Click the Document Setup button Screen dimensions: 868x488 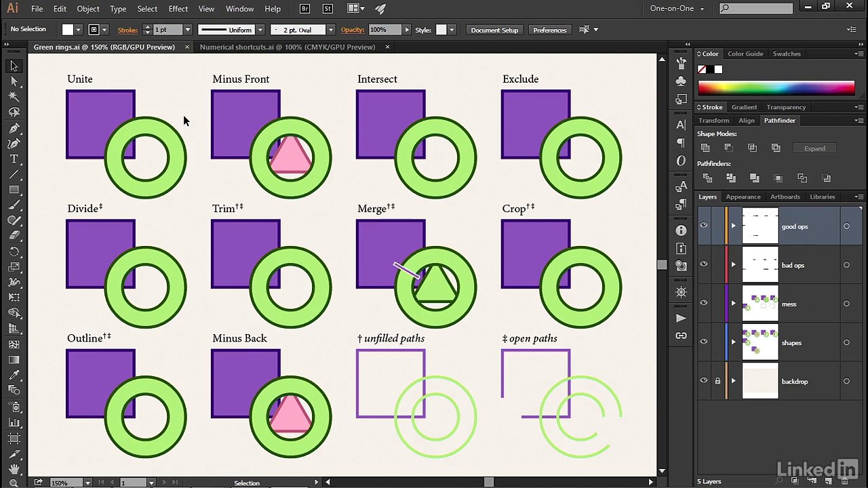(x=494, y=30)
